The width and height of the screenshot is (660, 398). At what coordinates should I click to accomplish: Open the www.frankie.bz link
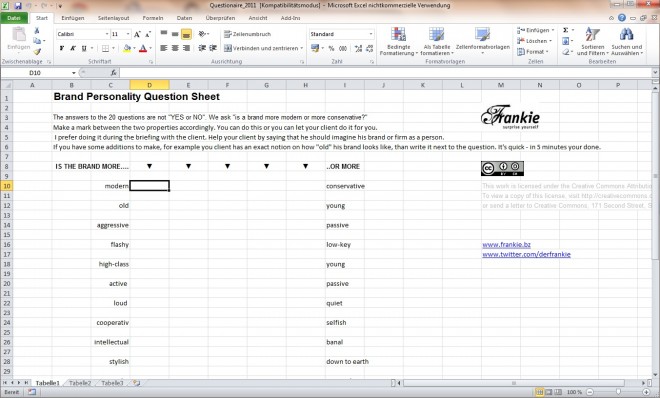(506, 244)
